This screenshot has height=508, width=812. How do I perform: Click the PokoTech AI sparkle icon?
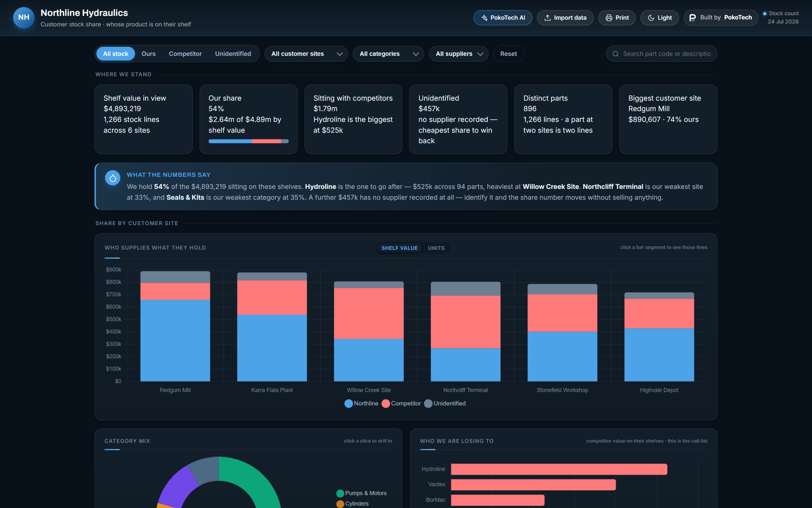coord(484,18)
